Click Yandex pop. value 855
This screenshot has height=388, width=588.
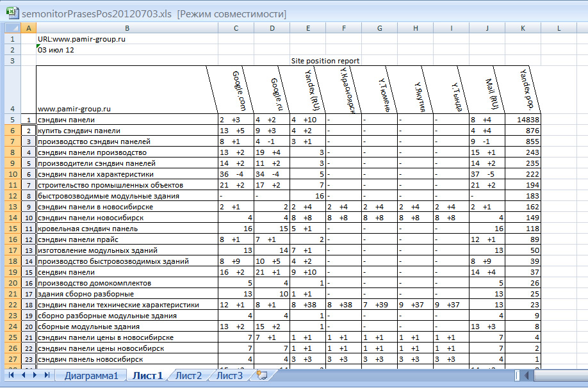coord(523,141)
